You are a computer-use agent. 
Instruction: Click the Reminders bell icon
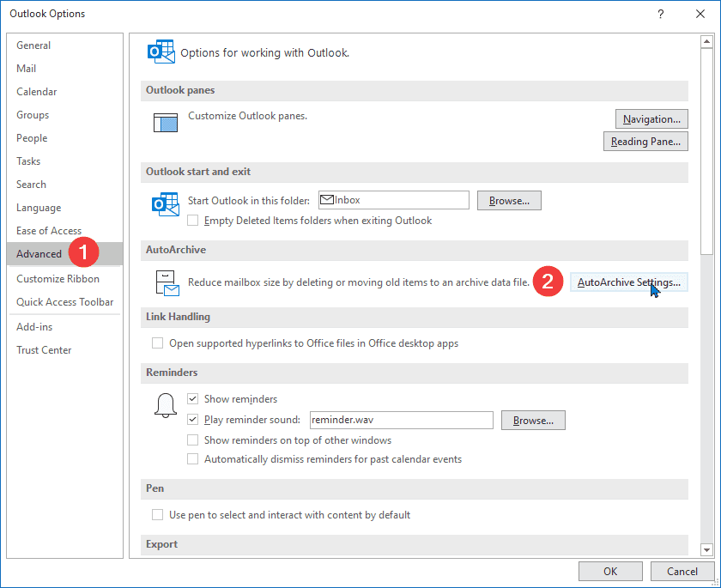[166, 406]
